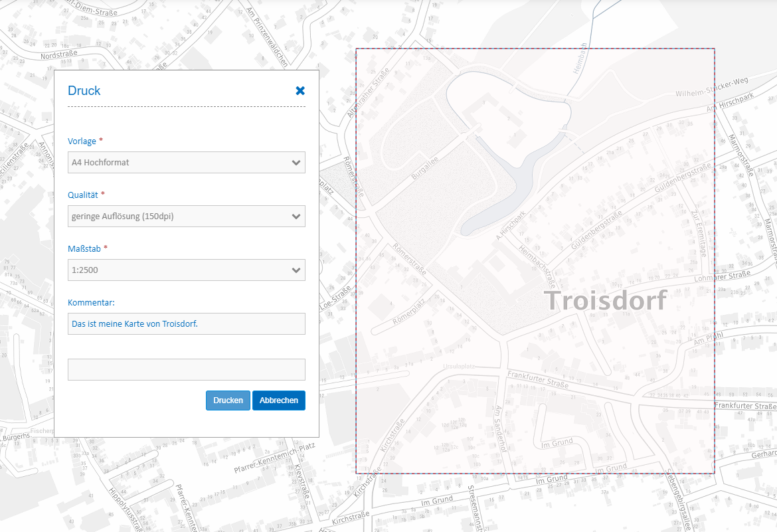This screenshot has height=532, width=777.
Task: Click the Römerplatz label on the map
Action: 409,312
